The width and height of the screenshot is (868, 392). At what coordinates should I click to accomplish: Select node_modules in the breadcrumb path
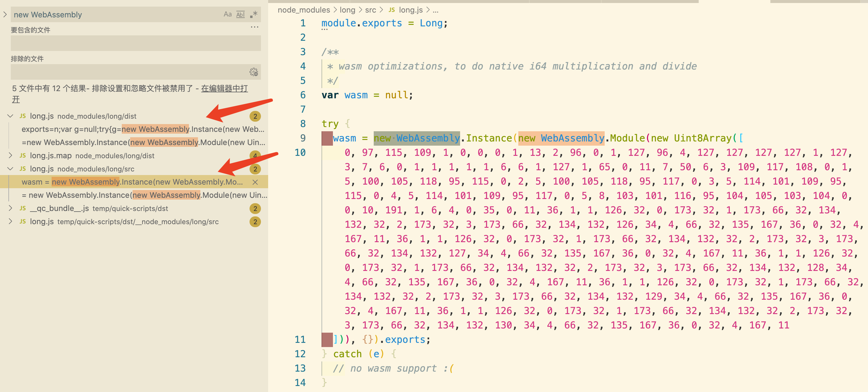pos(304,10)
